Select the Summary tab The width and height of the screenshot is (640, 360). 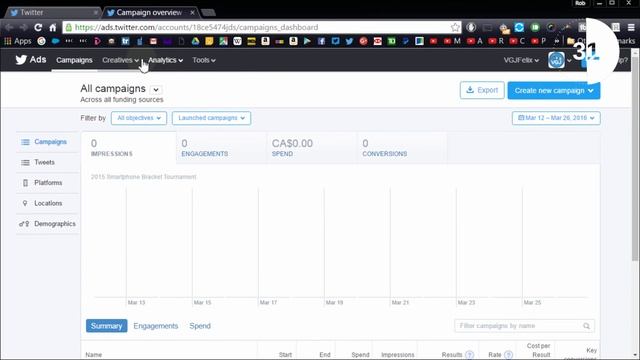point(107,326)
